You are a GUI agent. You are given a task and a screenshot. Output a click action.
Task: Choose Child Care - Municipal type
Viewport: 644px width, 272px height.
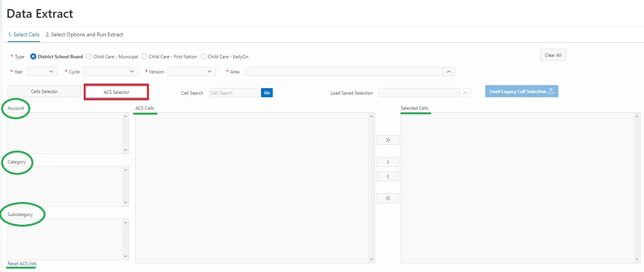tap(89, 56)
